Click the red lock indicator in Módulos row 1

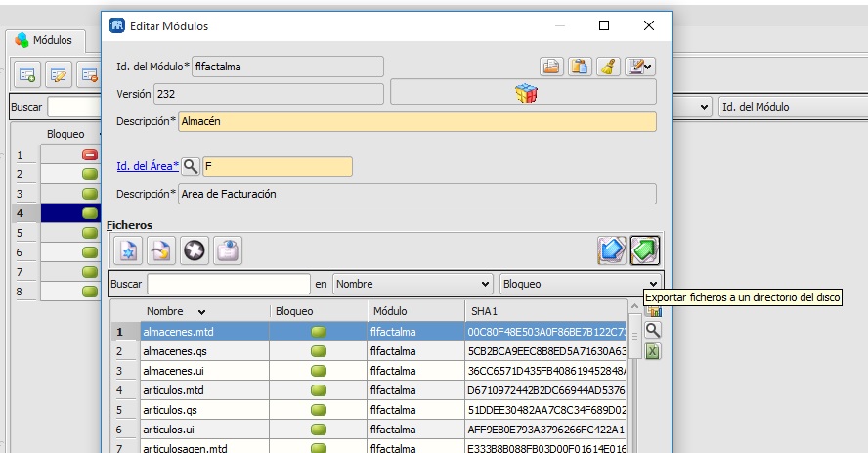[90, 155]
